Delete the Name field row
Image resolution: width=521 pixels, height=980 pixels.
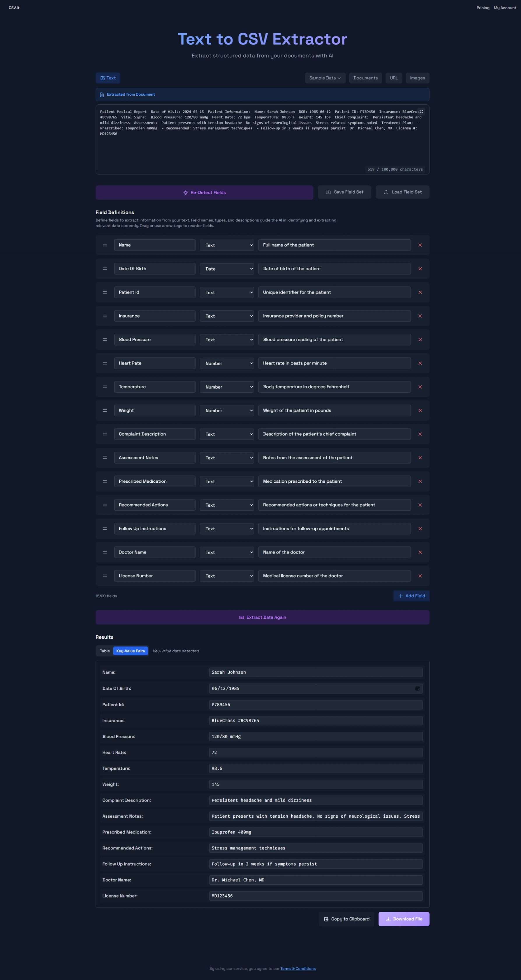(x=420, y=245)
